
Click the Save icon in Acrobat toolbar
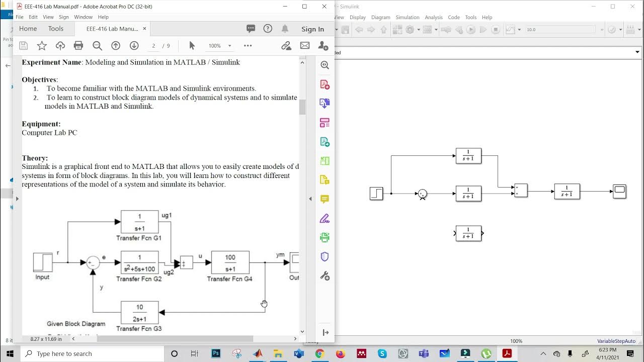pyautogui.click(x=24, y=46)
